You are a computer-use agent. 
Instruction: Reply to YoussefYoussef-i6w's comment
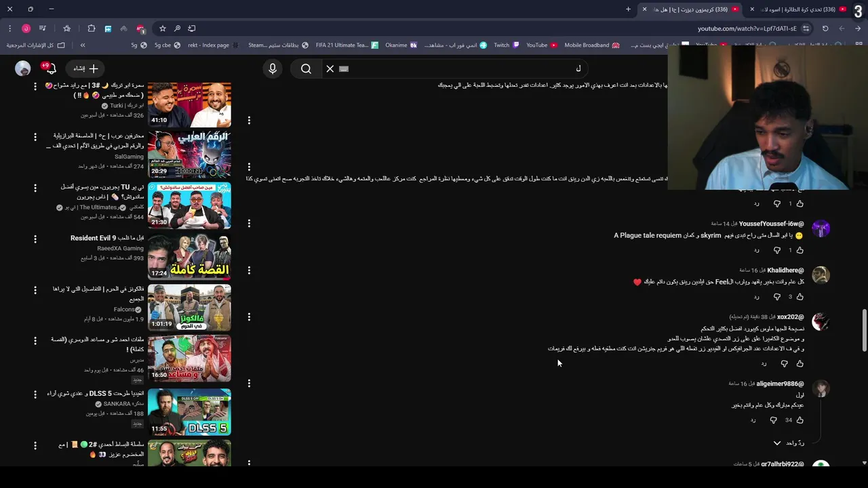757,250
